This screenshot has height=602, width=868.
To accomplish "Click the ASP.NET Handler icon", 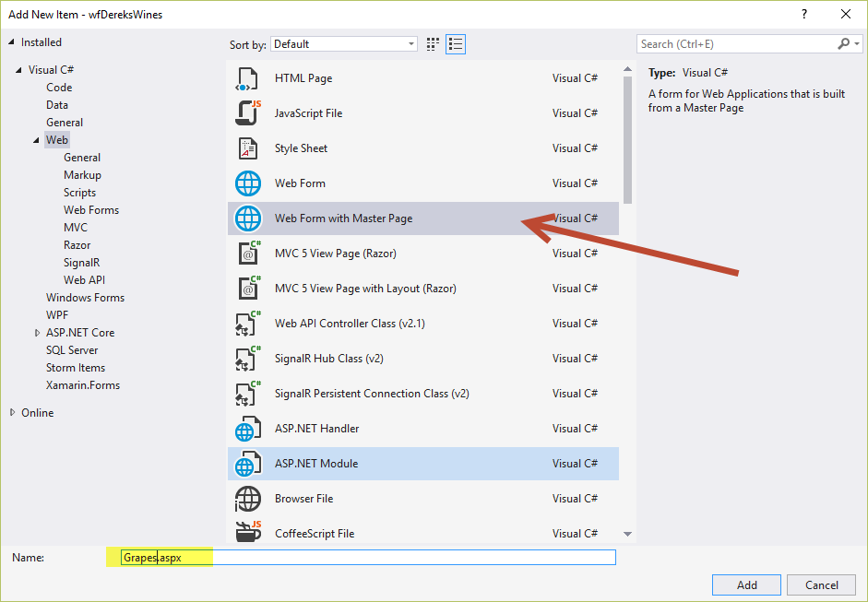I will click(x=247, y=429).
